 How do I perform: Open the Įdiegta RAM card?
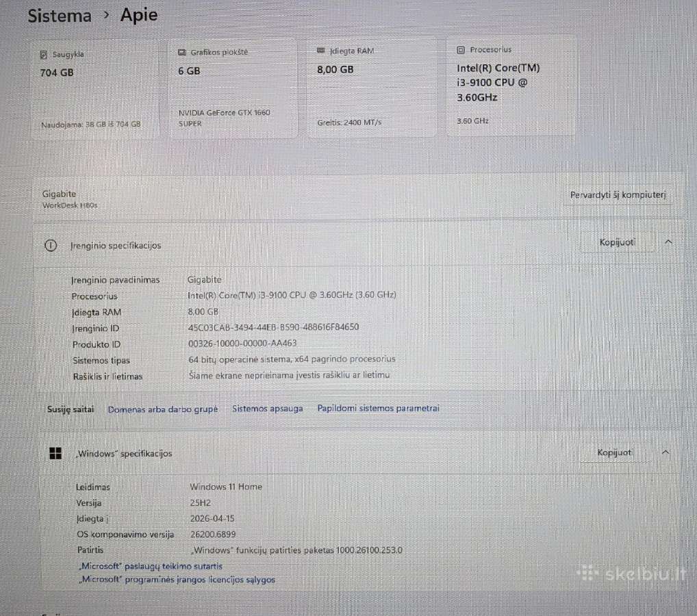point(372,88)
